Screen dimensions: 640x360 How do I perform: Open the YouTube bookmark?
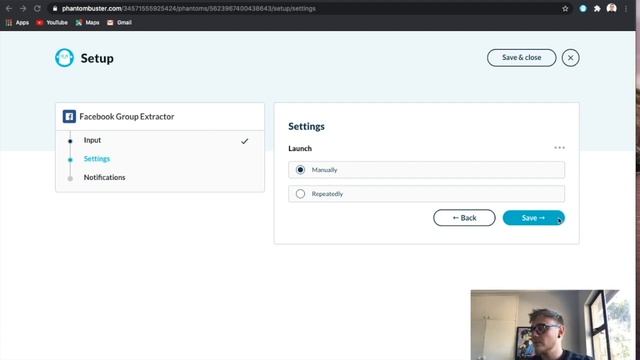[x=52, y=22]
